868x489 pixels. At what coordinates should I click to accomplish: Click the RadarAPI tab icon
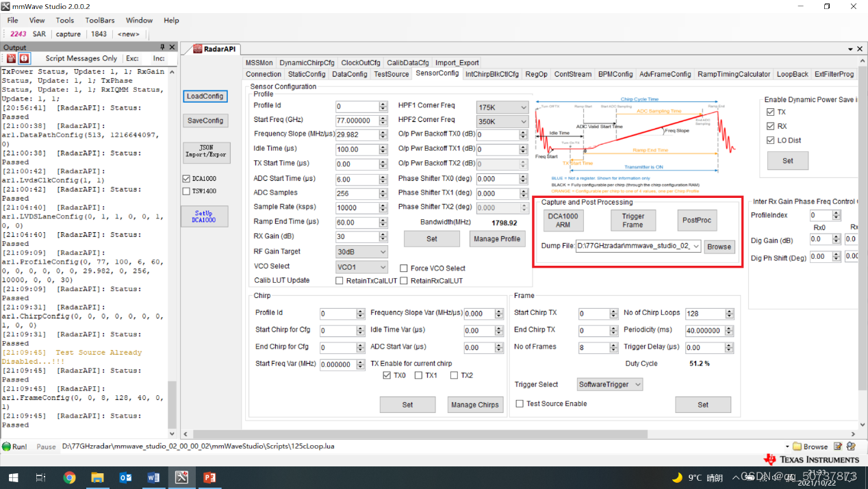pos(197,49)
